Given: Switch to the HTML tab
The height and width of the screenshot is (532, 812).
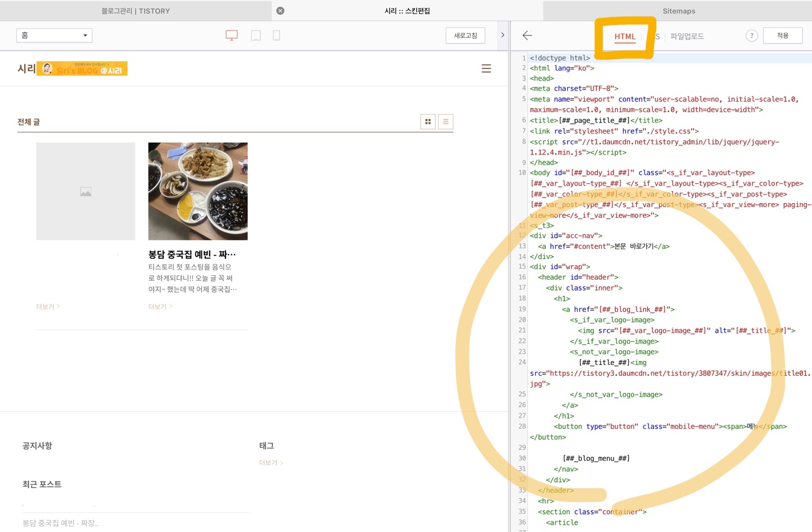Looking at the screenshot, I should (625, 37).
